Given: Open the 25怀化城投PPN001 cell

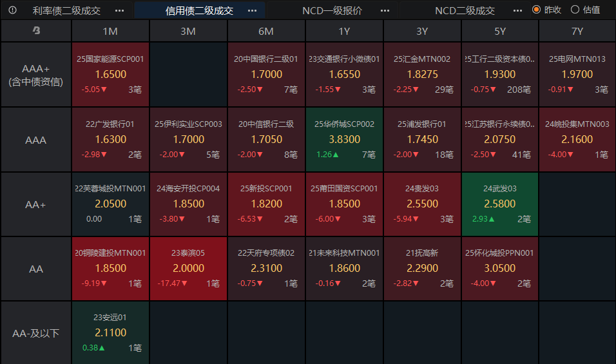Looking at the screenshot, I should click(x=500, y=269).
